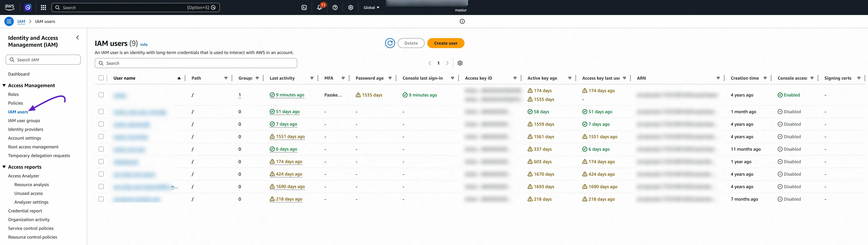868x245 pixels.
Task: Open the AWS home logo
Action: [9, 7]
